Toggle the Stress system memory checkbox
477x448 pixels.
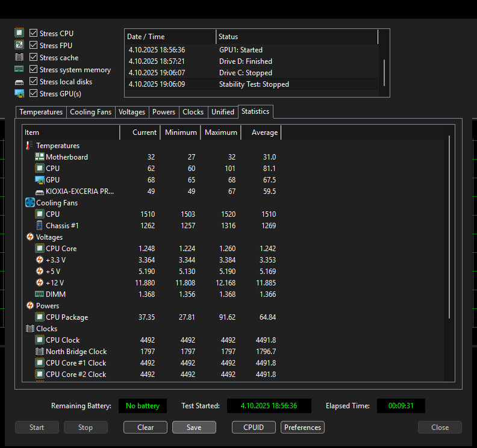tap(34, 69)
